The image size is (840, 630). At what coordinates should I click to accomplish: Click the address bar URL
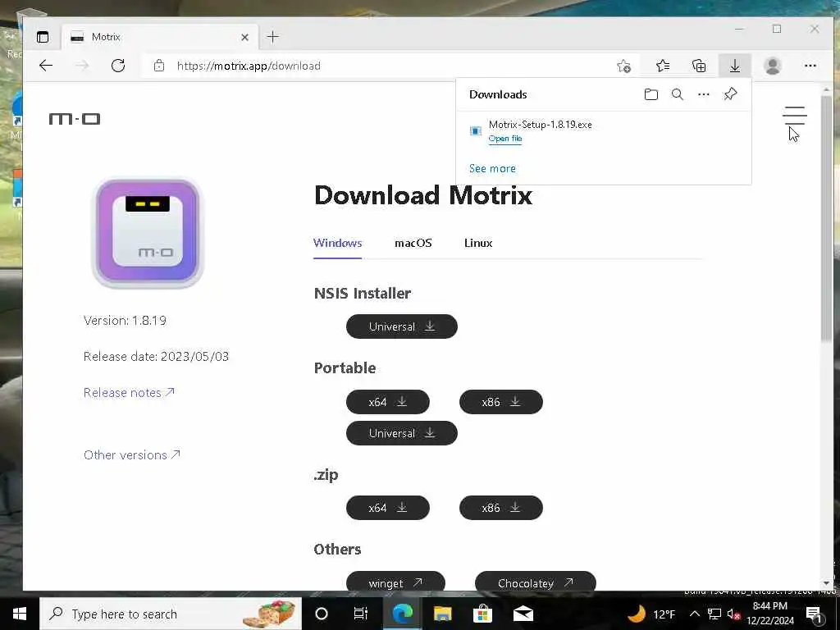[249, 66]
